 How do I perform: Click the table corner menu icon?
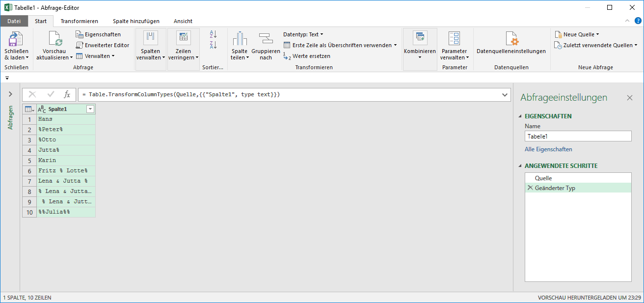[x=29, y=109]
